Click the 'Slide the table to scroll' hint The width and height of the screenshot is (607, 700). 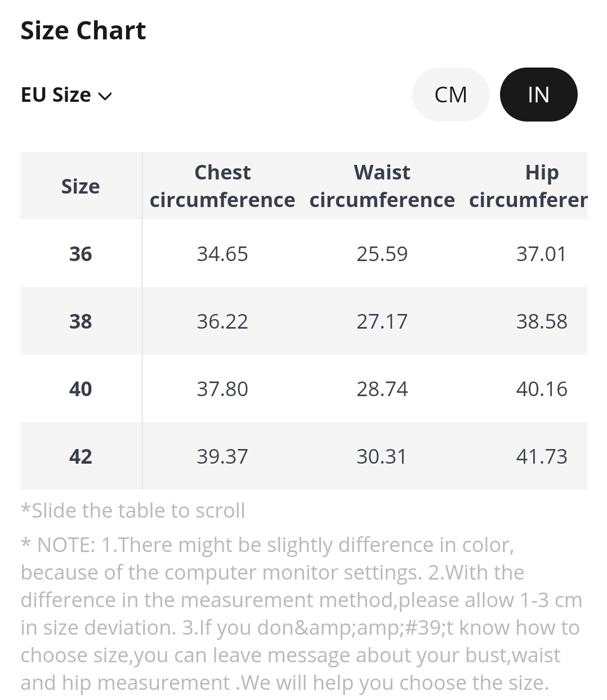pos(133,510)
